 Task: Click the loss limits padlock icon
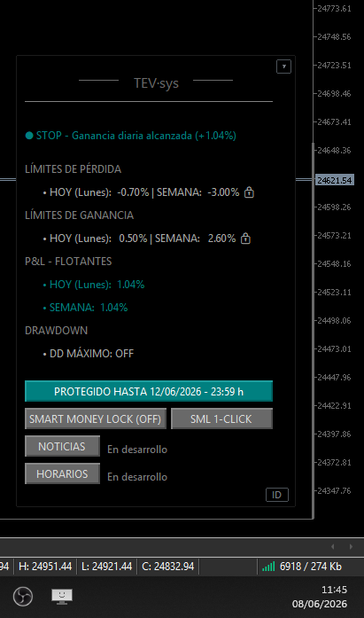click(249, 192)
